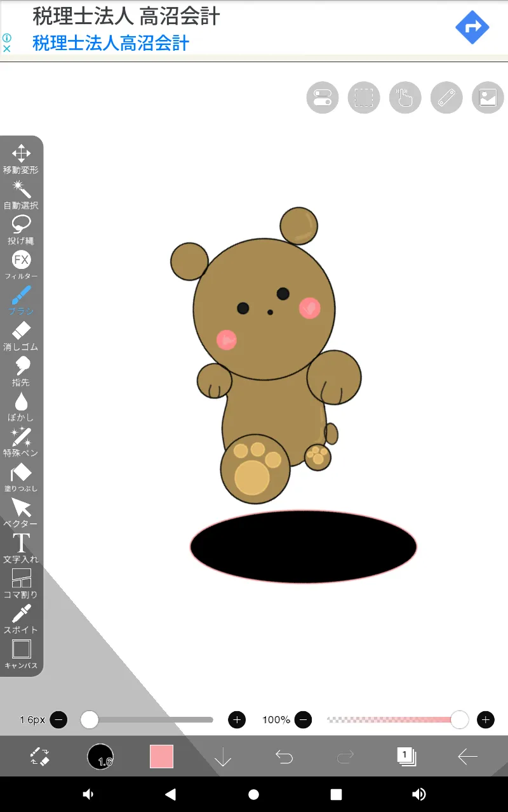Switch between brush and eraser icon
The height and width of the screenshot is (812, 508).
[x=40, y=756]
